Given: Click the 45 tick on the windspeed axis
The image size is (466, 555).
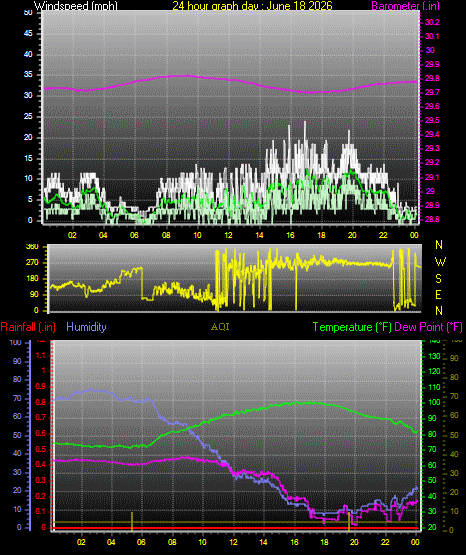Looking at the screenshot, I should click(x=28, y=34).
